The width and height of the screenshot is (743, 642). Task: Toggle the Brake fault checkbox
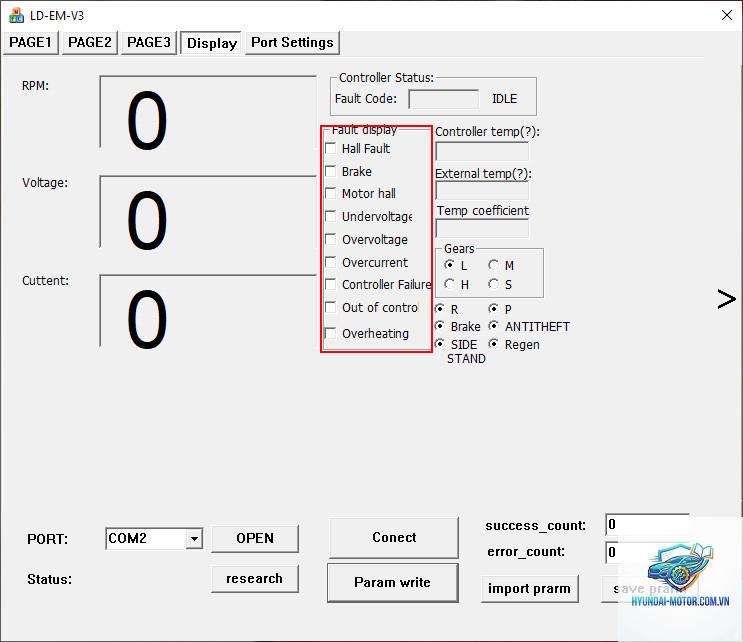point(331,171)
